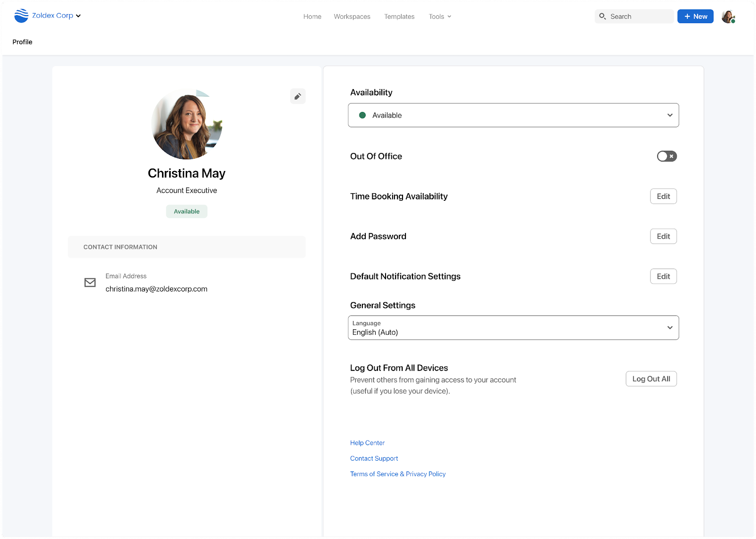Image resolution: width=756 pixels, height=539 pixels.
Task: Open the Contact Support link
Action: (374, 458)
